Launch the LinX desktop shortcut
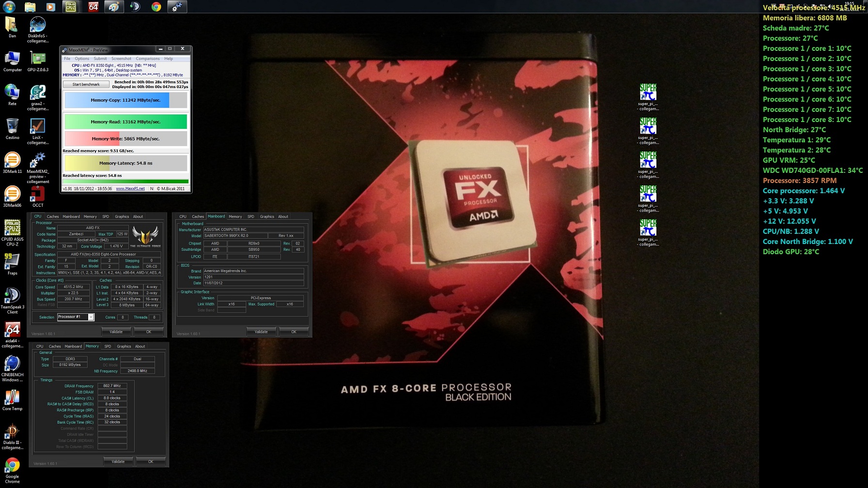The image size is (868, 488). pos(38,132)
